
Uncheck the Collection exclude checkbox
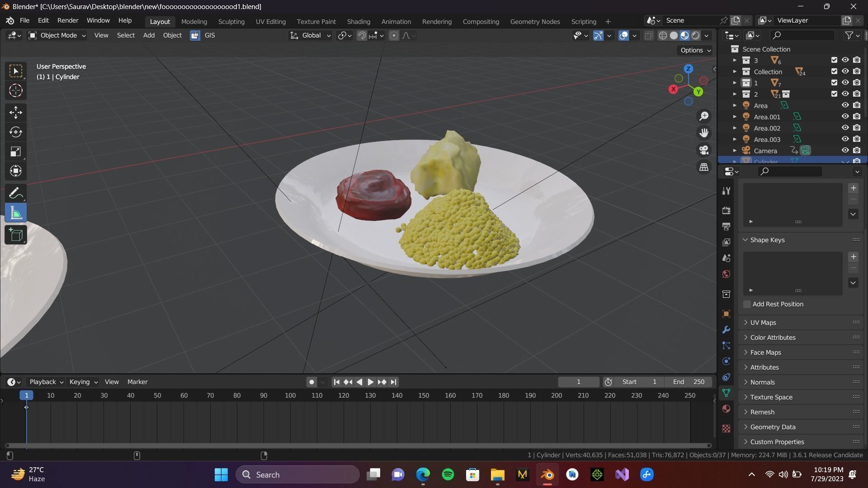click(x=834, y=71)
